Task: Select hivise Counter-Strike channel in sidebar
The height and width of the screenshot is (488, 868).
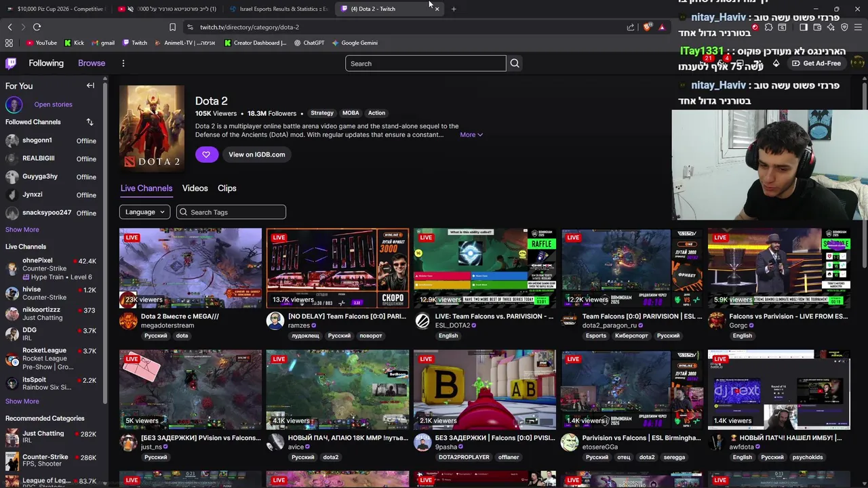Action: (x=52, y=293)
